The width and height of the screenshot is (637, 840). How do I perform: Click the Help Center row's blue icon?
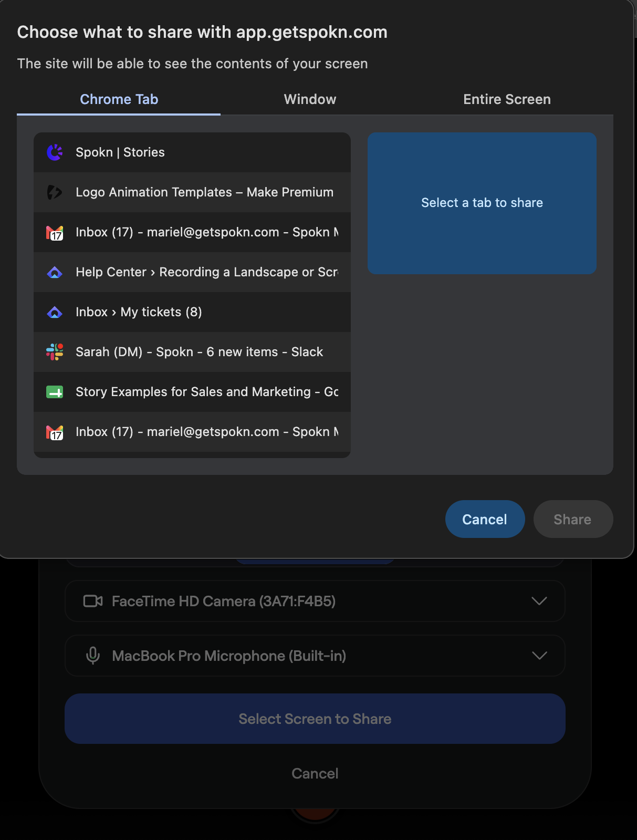pyautogui.click(x=55, y=272)
